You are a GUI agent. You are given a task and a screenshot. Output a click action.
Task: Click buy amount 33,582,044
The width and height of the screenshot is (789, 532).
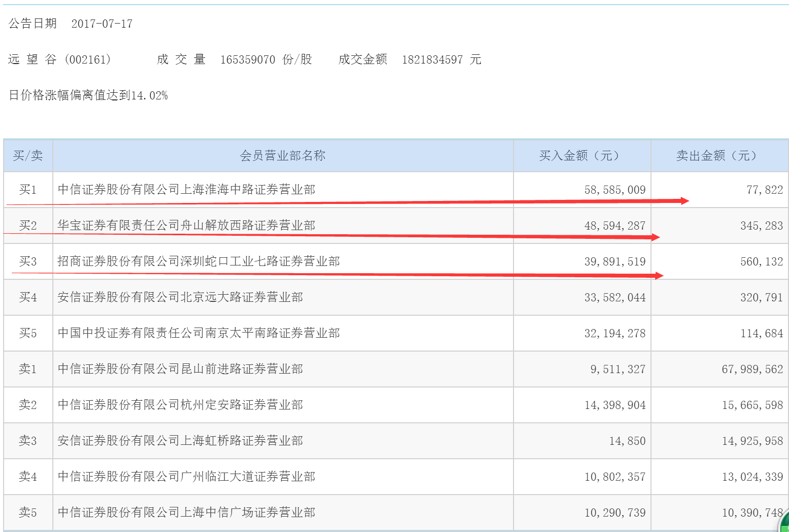click(615, 297)
